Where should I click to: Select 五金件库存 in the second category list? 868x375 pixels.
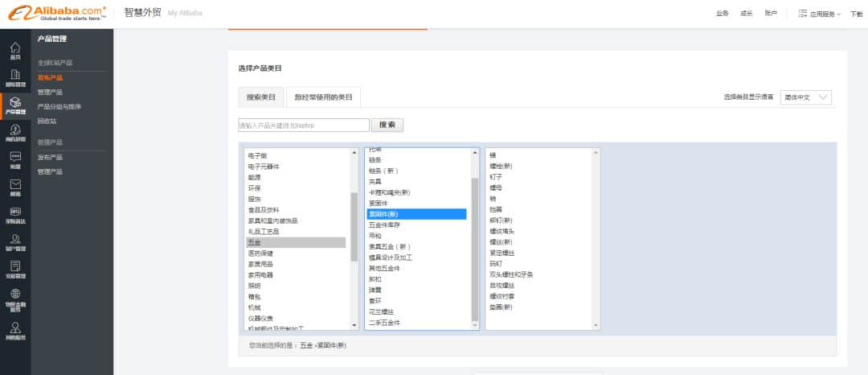[383, 225]
